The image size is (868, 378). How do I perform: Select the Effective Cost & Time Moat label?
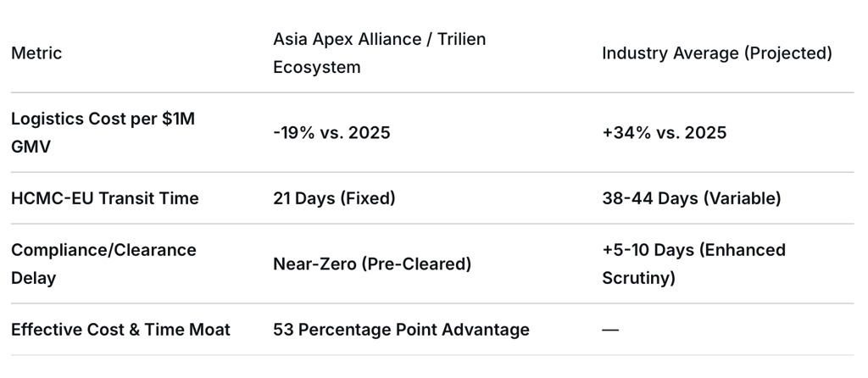click(120, 330)
